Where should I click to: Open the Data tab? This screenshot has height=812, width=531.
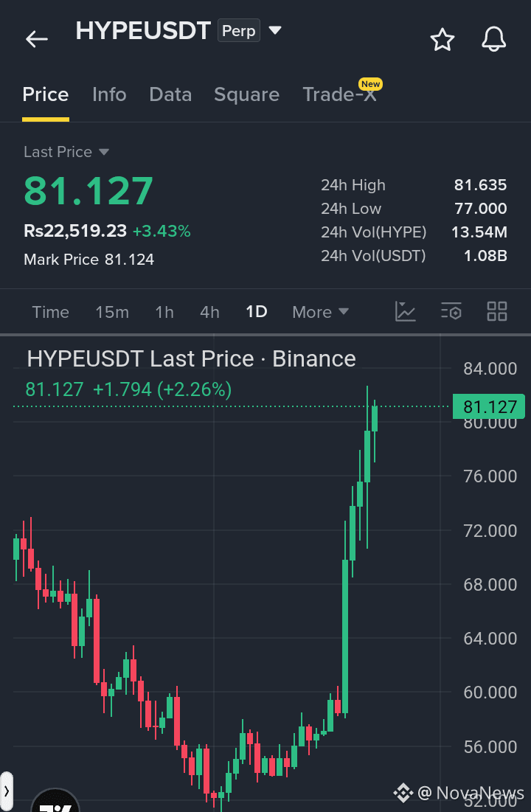tap(170, 94)
